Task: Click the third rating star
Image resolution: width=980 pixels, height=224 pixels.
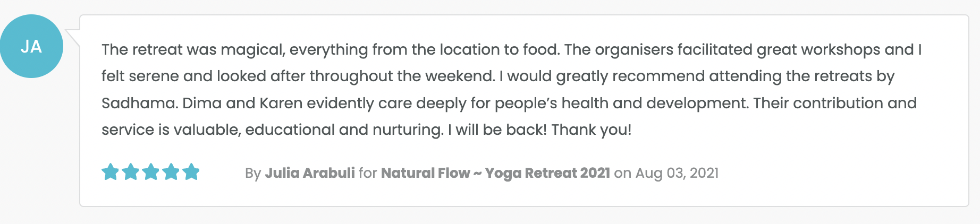Action: coord(151,172)
